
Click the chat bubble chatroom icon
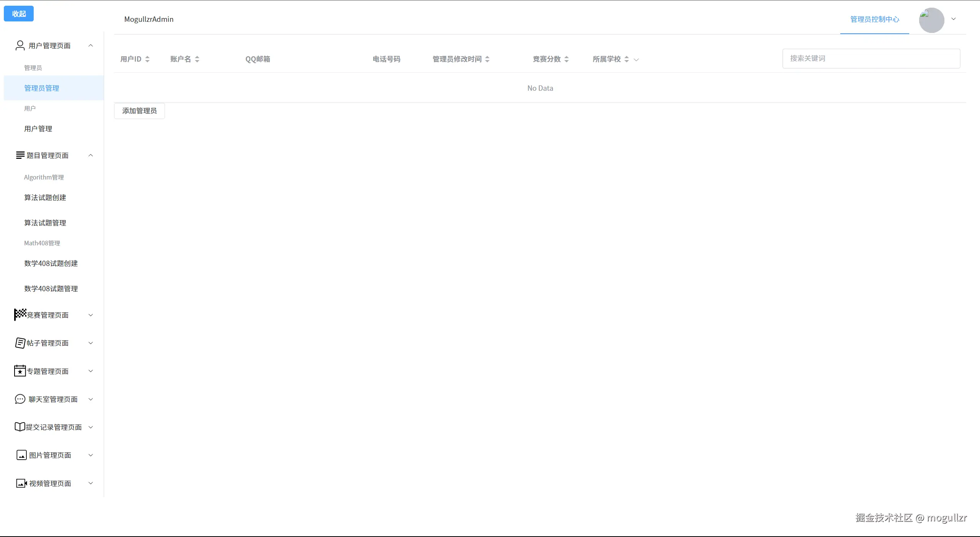pyautogui.click(x=20, y=399)
